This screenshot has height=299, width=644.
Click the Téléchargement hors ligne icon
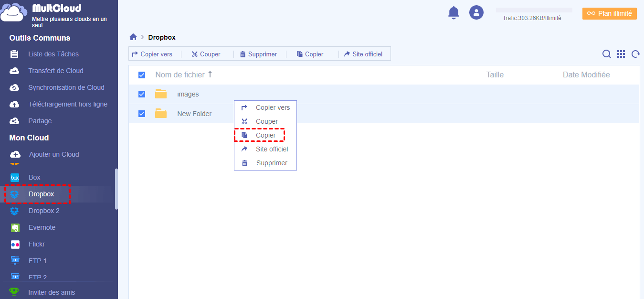14,104
